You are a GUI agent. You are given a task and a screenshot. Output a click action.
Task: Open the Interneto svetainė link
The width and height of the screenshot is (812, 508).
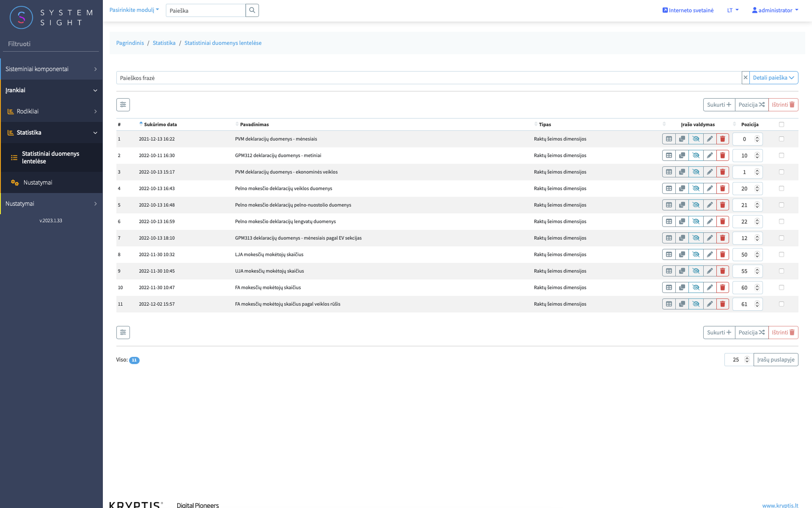pos(688,10)
